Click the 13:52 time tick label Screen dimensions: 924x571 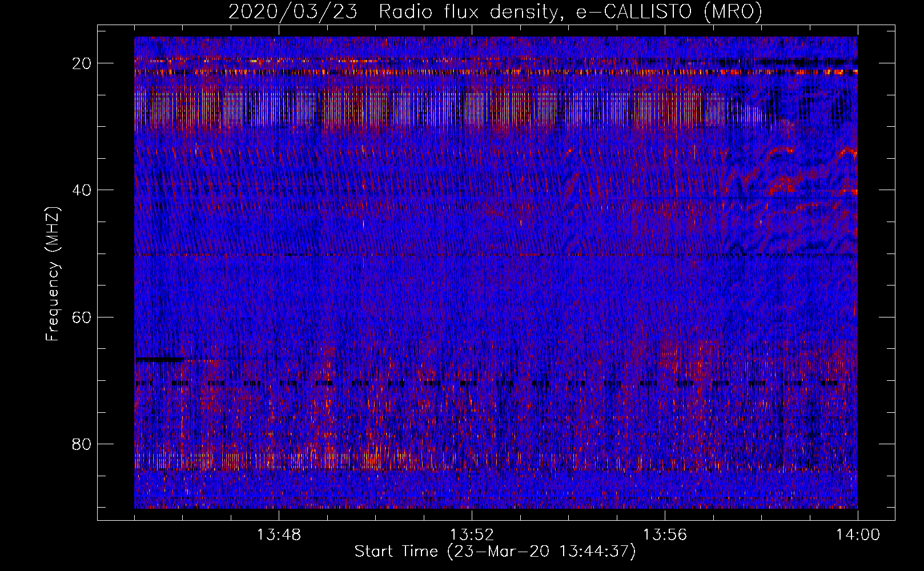click(x=472, y=535)
